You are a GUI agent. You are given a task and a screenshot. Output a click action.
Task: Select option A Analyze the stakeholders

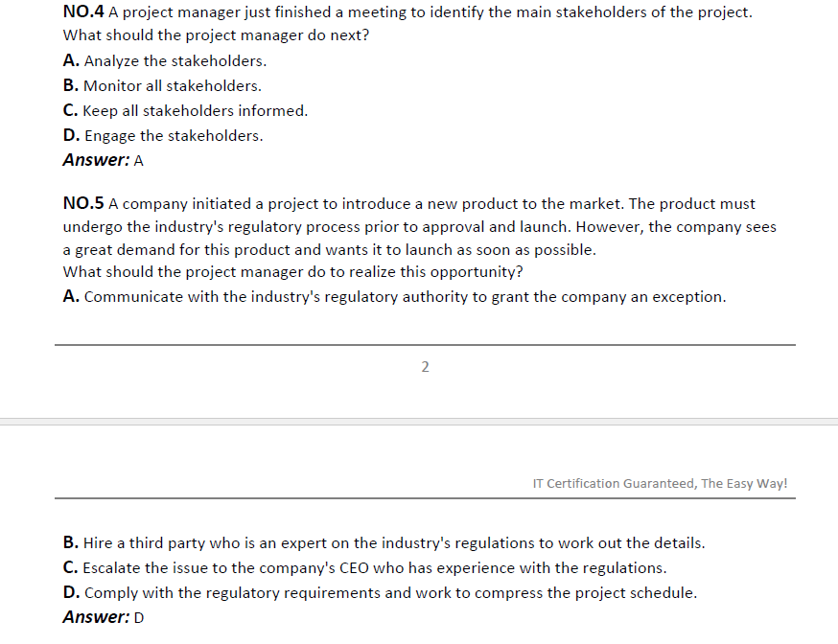165,61
